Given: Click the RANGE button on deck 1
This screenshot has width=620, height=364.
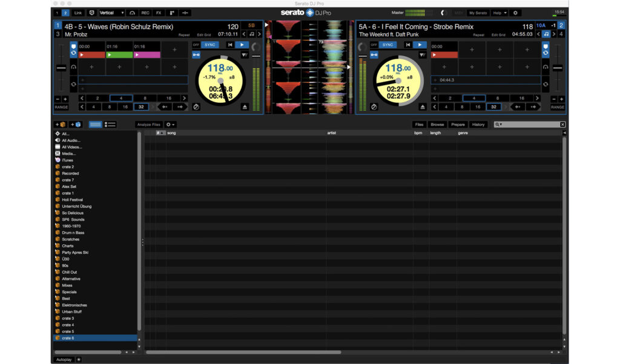Looking at the screenshot, I should point(61,107).
